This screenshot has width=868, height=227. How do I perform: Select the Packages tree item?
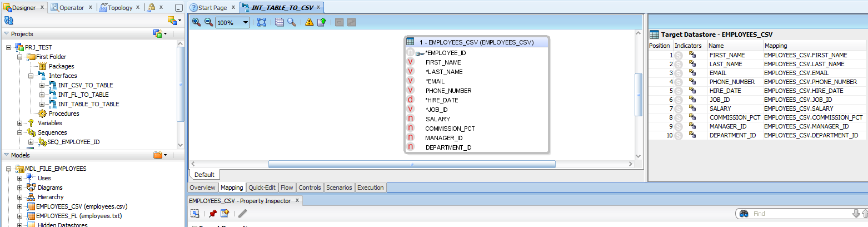tap(61, 66)
